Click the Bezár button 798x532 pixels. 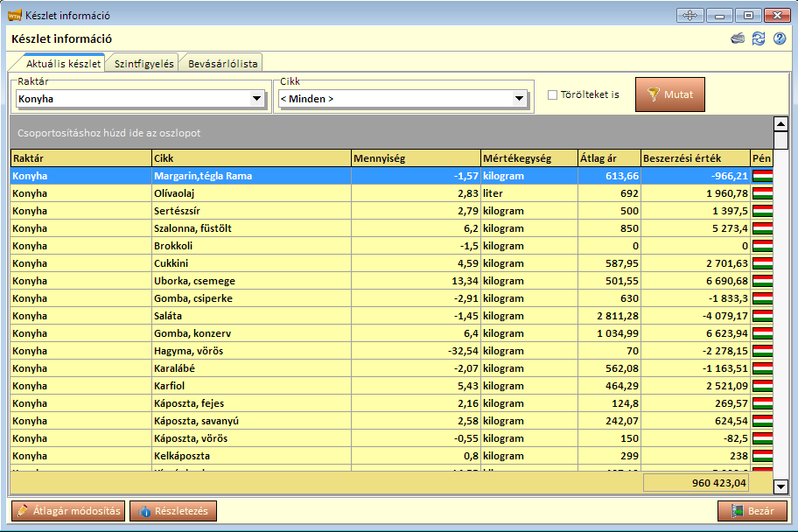(752, 511)
